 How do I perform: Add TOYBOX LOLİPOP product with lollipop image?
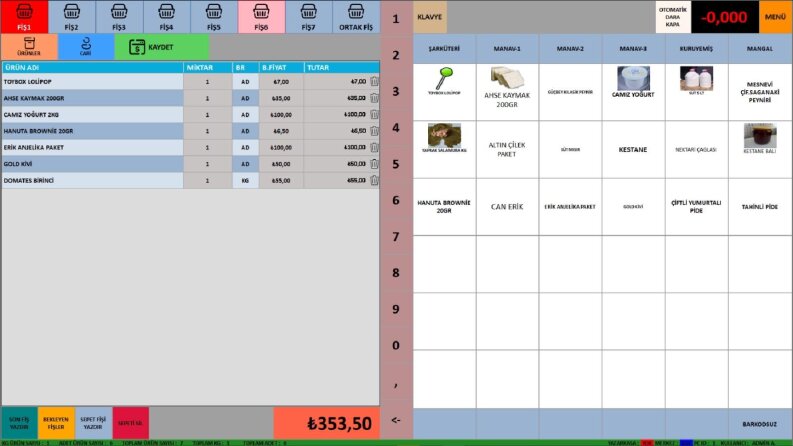tap(444, 92)
